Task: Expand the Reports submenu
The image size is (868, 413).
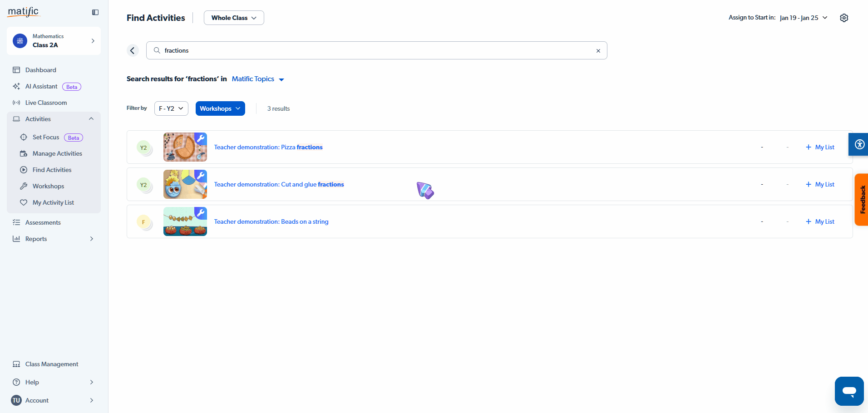Action: 91,239
